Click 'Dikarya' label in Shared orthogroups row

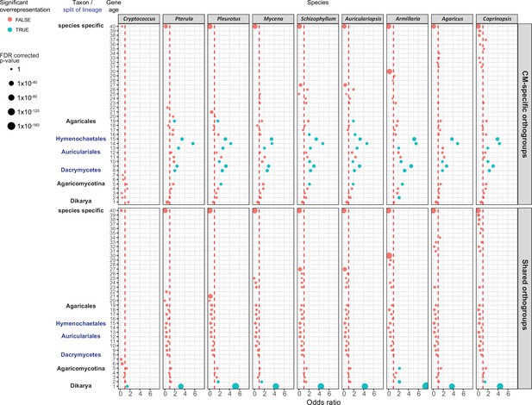(x=81, y=386)
